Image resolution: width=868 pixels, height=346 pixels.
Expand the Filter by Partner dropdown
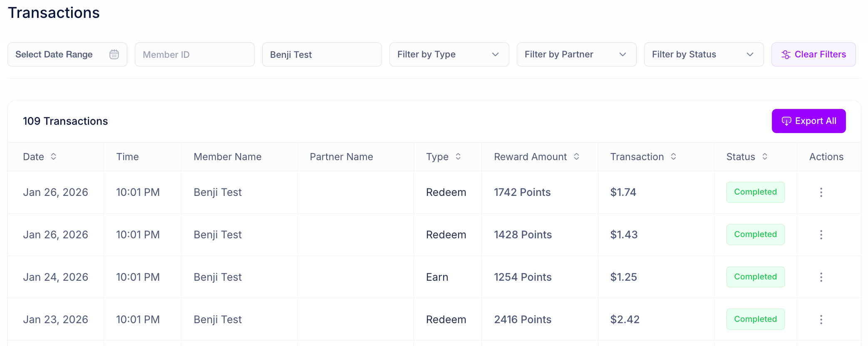576,54
